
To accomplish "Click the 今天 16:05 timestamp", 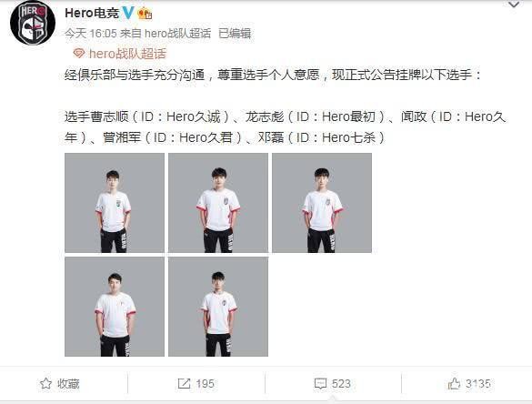I will click(91, 34).
